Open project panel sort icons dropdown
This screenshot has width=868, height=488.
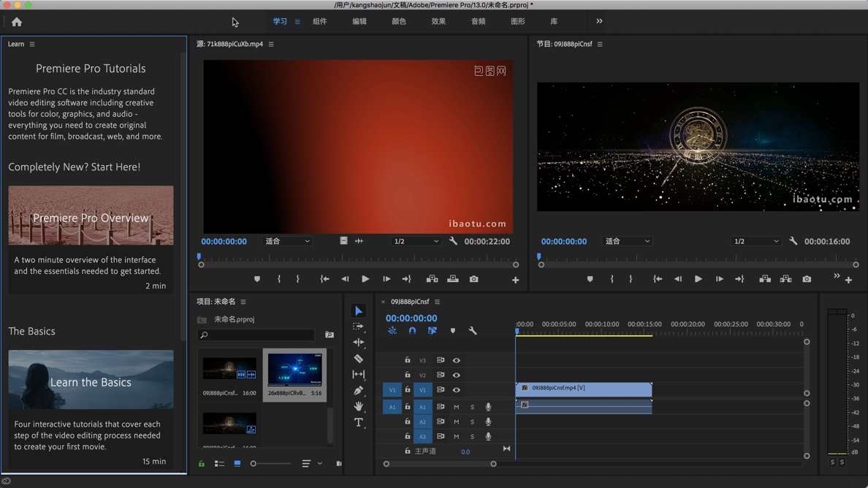312,464
